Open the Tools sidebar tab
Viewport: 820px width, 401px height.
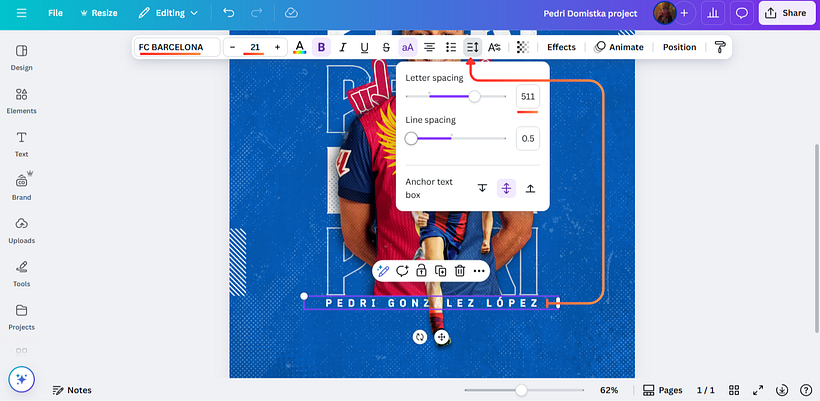(x=21, y=274)
